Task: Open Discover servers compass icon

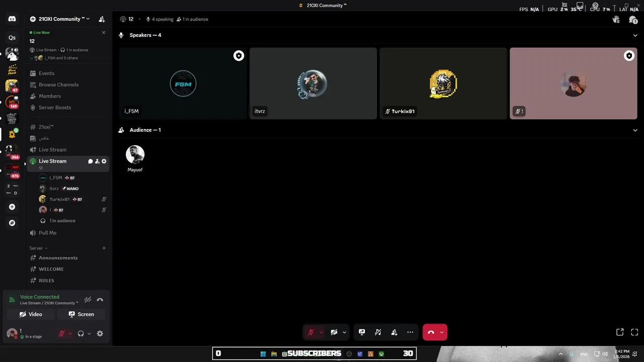Action: 12,223
